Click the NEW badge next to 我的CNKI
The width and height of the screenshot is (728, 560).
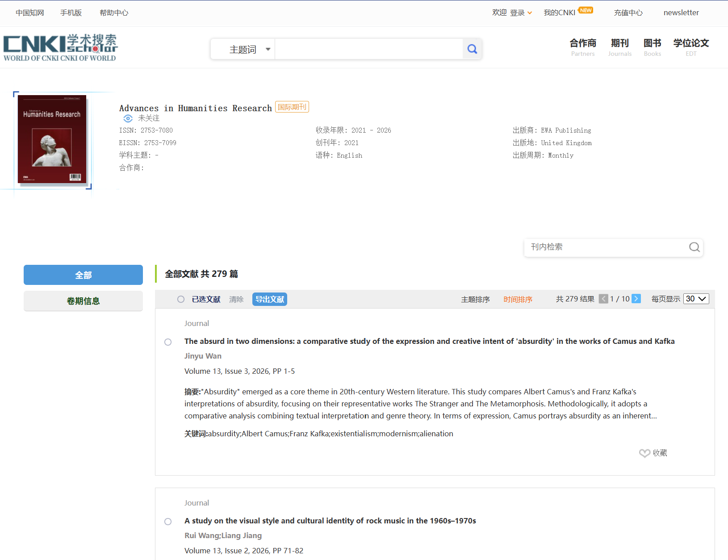[x=586, y=10]
